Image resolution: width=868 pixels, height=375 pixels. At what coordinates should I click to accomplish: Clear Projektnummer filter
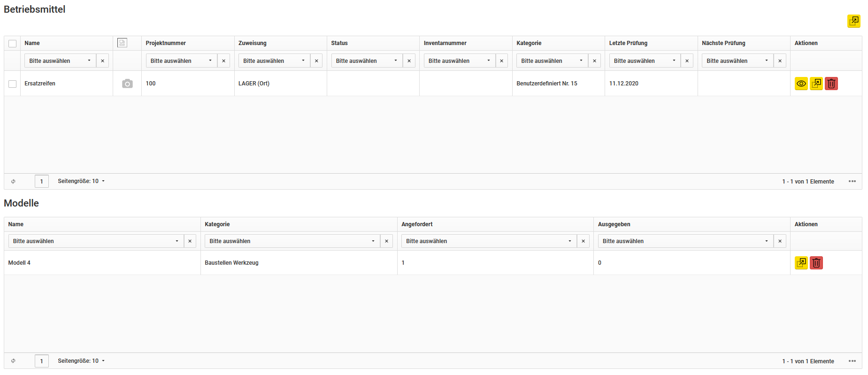pyautogui.click(x=224, y=61)
